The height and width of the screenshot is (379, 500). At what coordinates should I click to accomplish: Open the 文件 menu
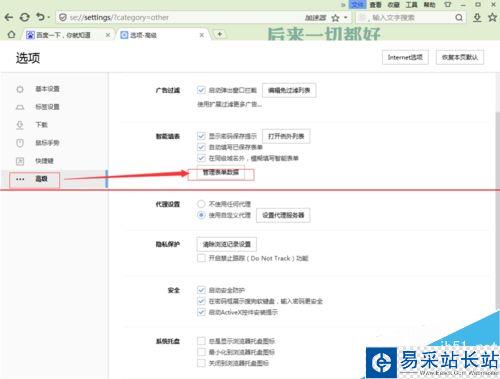coord(357,5)
